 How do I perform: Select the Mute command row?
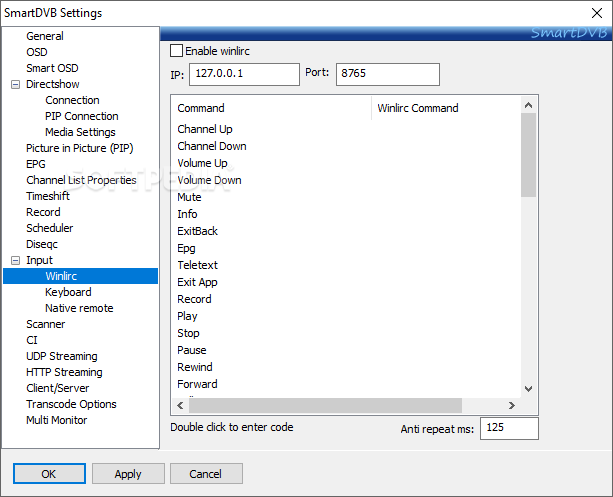coord(189,197)
